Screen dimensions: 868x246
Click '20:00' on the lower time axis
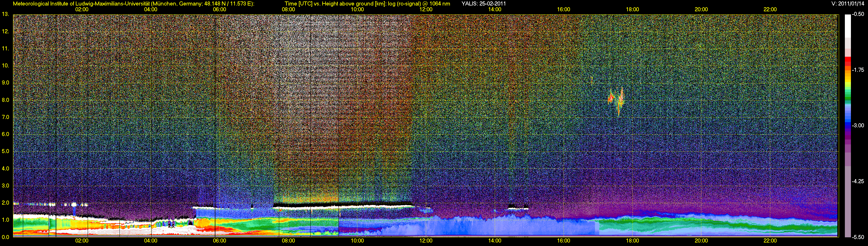[x=701, y=241]
